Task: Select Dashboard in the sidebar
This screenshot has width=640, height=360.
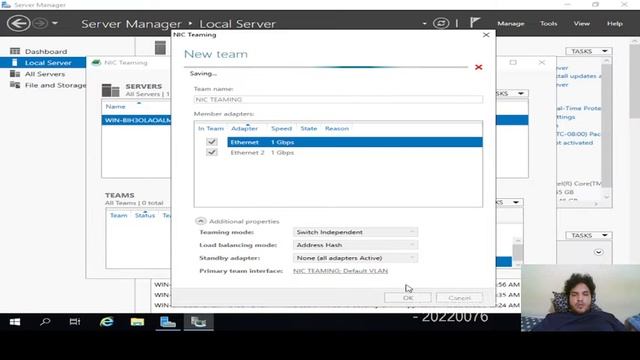Action: click(x=46, y=51)
